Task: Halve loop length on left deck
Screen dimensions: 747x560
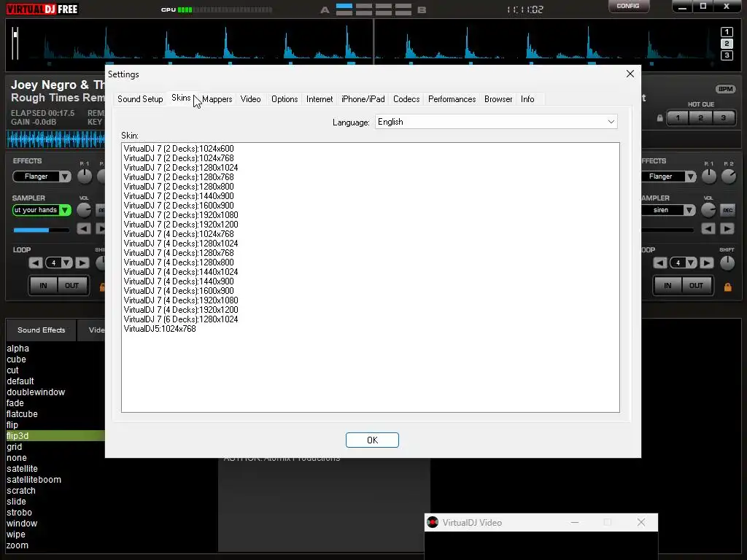Action: tap(36, 262)
